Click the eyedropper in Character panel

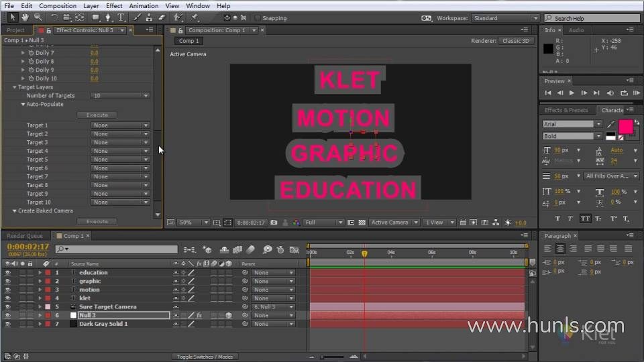(610, 124)
